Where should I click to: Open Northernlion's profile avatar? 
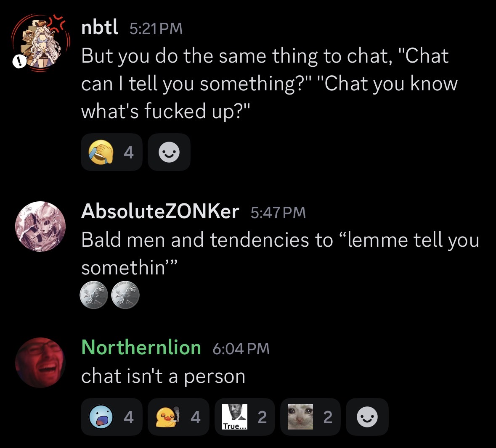(40, 362)
